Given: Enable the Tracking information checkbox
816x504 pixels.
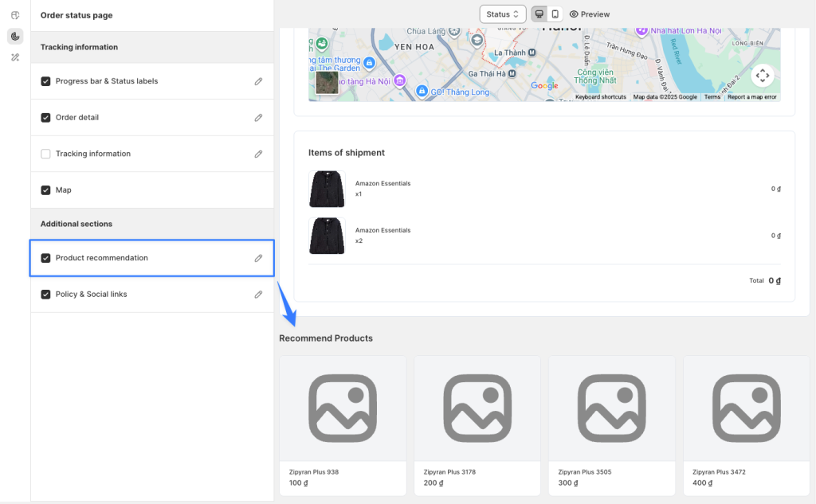Looking at the screenshot, I should [x=45, y=154].
